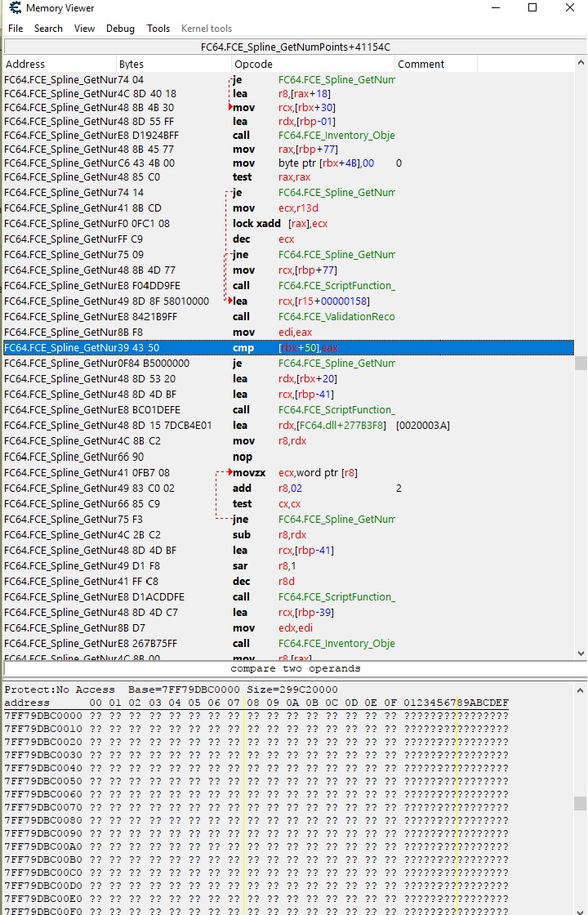
Task: Click the Bytes column header
Action: [x=173, y=65]
